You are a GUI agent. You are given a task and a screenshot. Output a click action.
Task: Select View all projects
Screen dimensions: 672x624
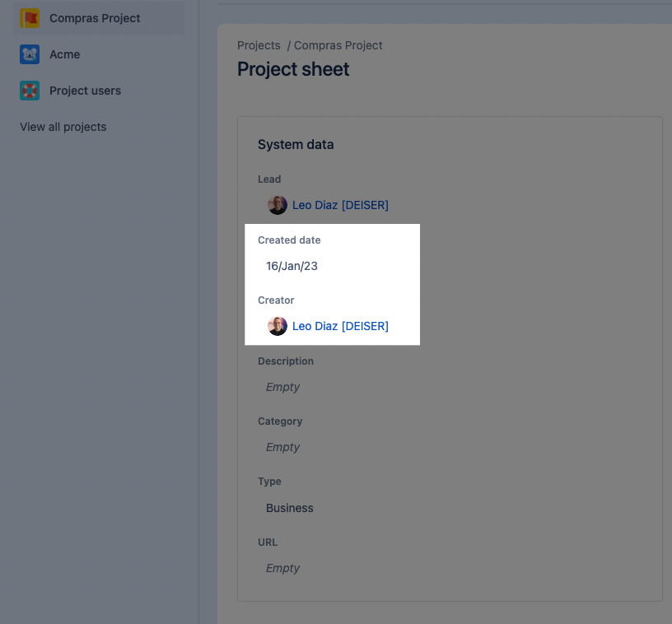click(x=62, y=127)
